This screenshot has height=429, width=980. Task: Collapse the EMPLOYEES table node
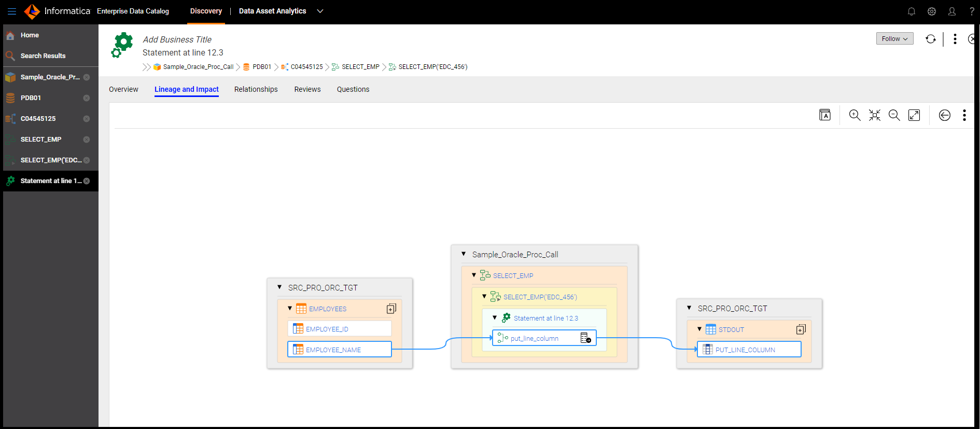290,308
